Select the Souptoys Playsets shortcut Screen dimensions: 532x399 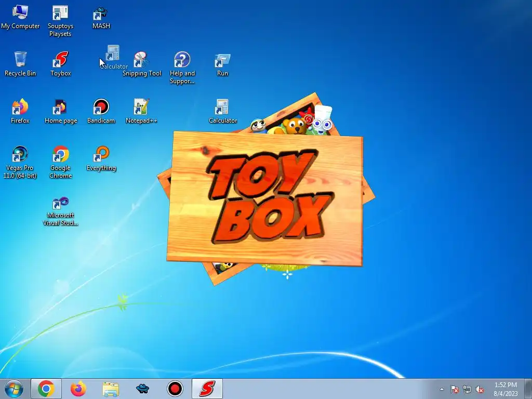click(60, 20)
